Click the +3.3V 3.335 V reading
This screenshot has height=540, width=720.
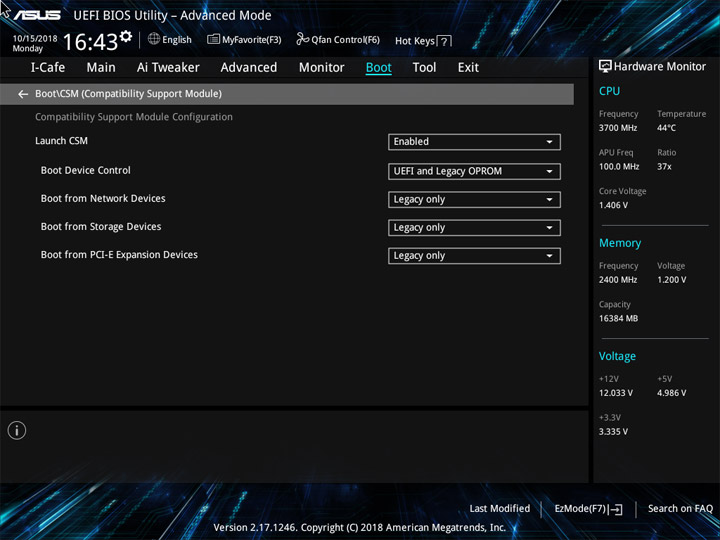tap(613, 432)
